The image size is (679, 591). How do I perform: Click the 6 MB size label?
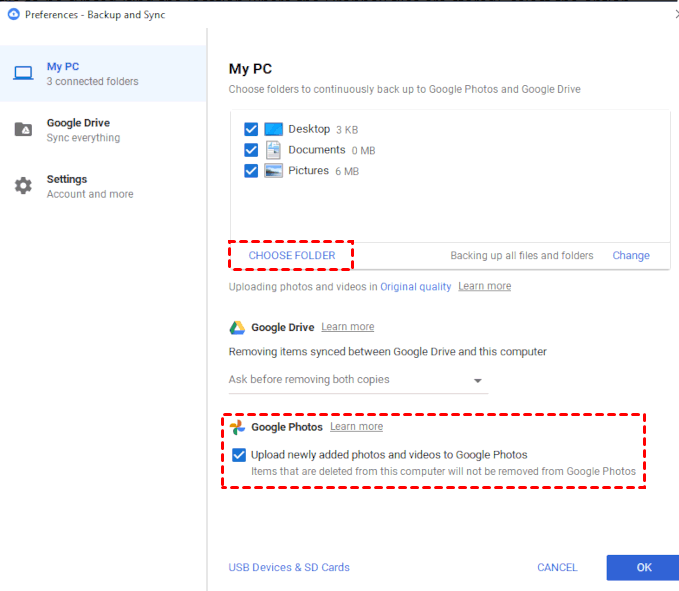[347, 171]
